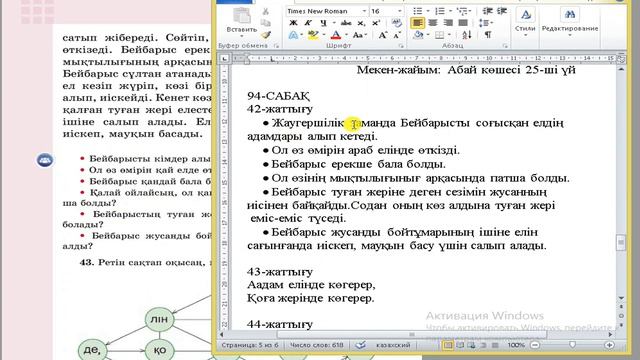Click the page indicator 'Страница: 5 из 6'
Screen dimensions: 640x360
pos(250,345)
